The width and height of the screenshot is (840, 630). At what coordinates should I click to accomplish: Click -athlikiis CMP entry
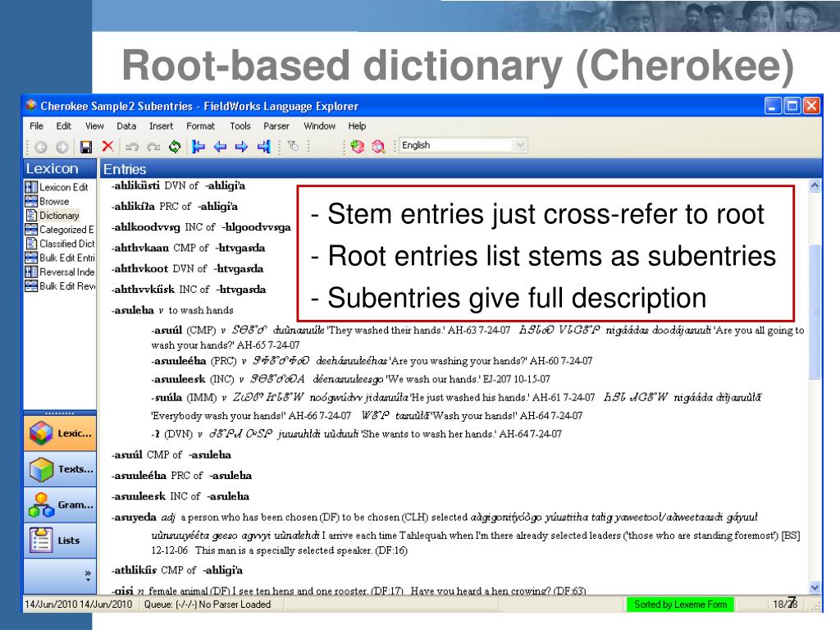[177, 570]
